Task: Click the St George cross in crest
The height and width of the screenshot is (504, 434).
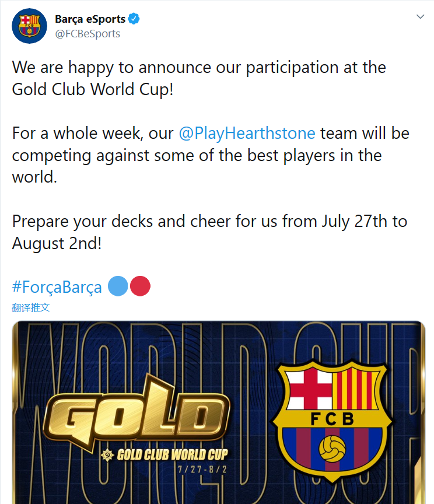Action: pos(310,389)
